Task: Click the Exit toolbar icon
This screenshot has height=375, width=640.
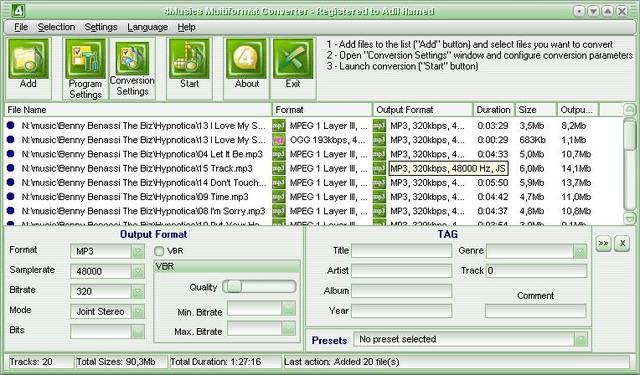Action: [293, 58]
